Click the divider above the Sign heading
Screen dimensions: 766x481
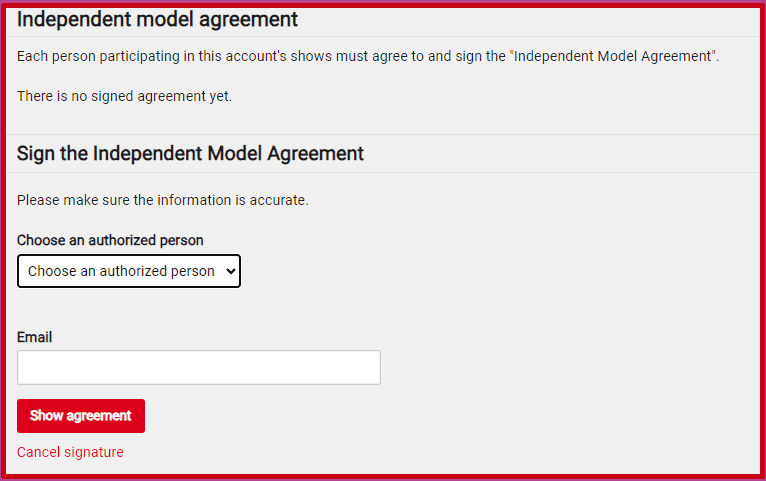point(383,134)
